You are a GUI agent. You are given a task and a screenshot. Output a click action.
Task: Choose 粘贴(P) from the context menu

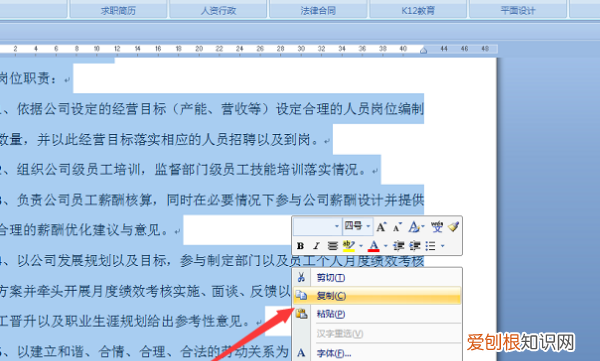coord(377,314)
